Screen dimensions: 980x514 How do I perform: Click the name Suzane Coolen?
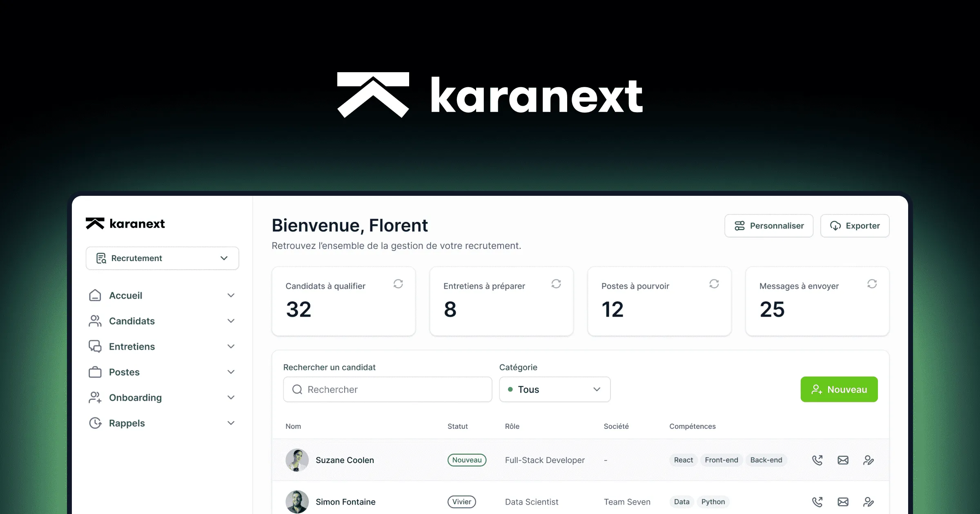345,460
